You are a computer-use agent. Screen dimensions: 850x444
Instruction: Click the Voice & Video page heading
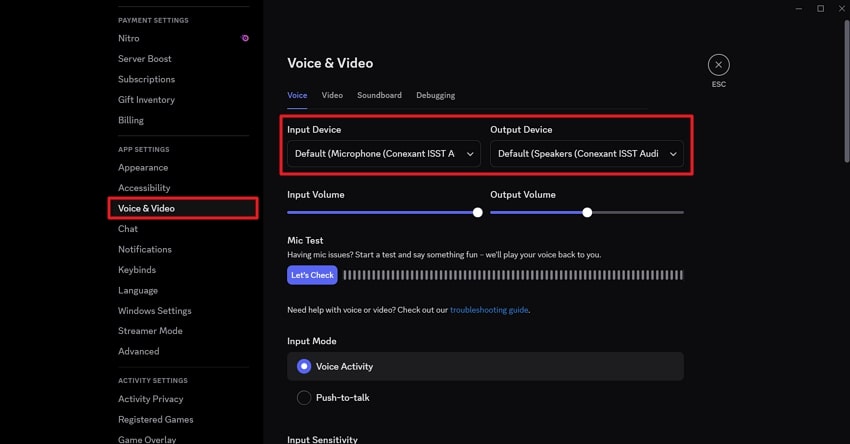[x=330, y=63]
